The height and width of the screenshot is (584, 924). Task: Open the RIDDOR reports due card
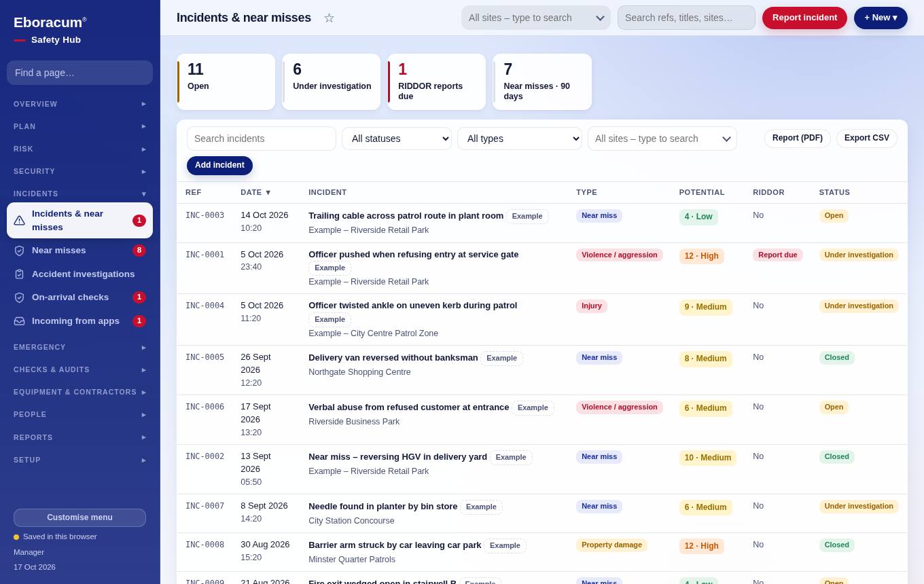(x=436, y=81)
